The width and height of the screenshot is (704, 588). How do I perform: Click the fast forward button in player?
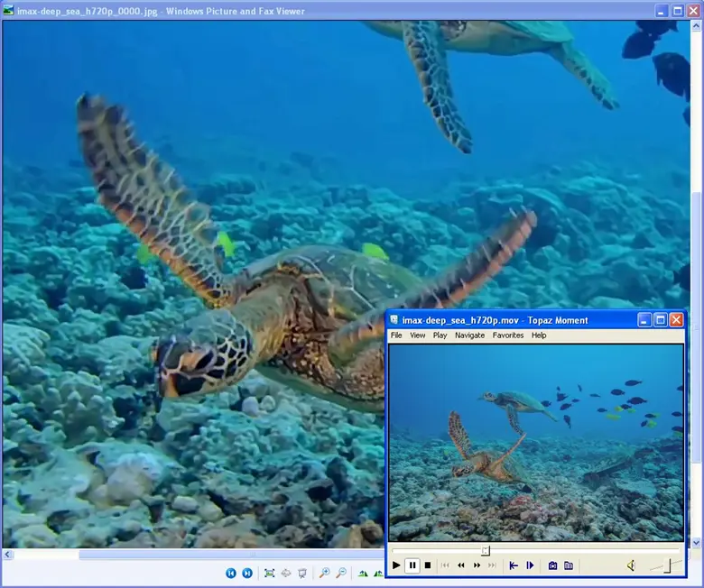click(x=476, y=565)
